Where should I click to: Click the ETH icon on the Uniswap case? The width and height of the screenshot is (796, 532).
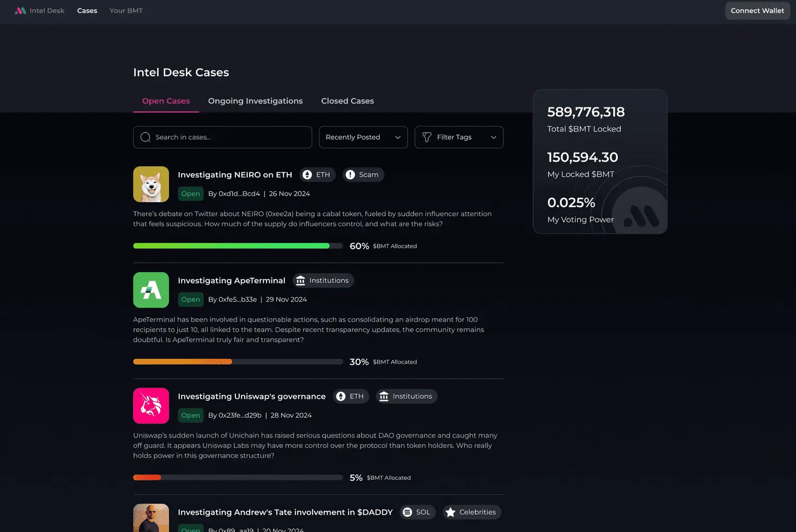point(341,396)
